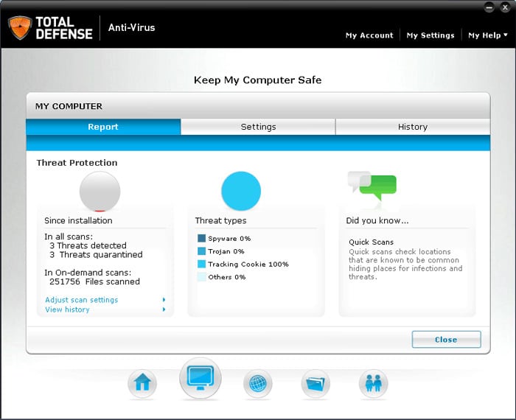Open My Account
516x420 pixels.
pos(369,35)
